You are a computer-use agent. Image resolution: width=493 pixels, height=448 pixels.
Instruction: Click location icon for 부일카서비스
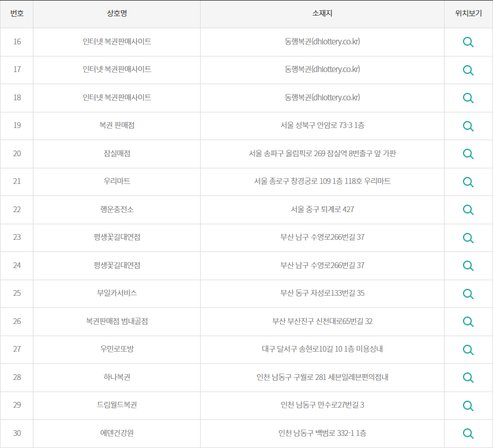[468, 293]
